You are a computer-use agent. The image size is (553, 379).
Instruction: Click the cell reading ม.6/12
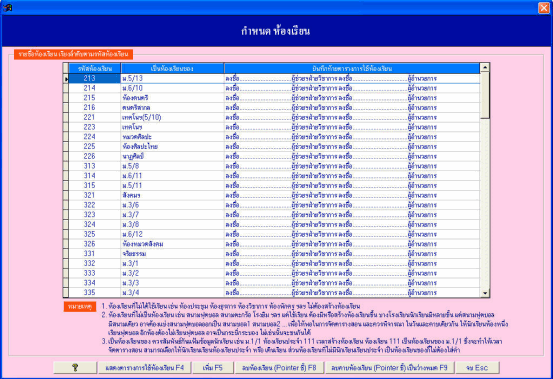[172, 234]
